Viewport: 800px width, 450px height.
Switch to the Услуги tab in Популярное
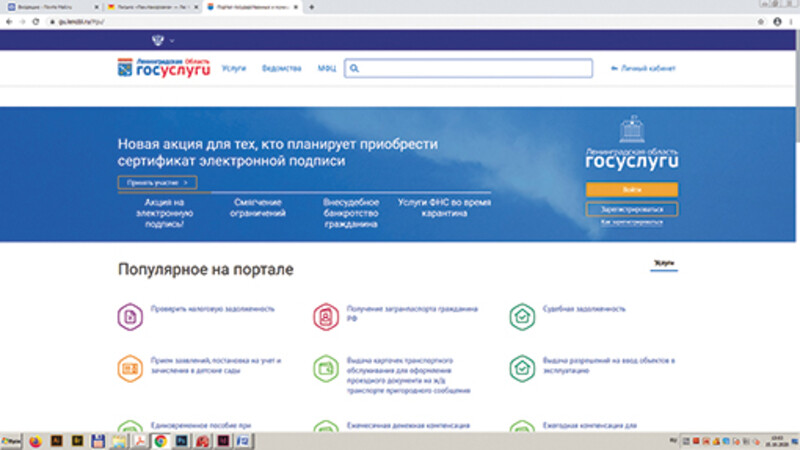pyautogui.click(x=664, y=263)
